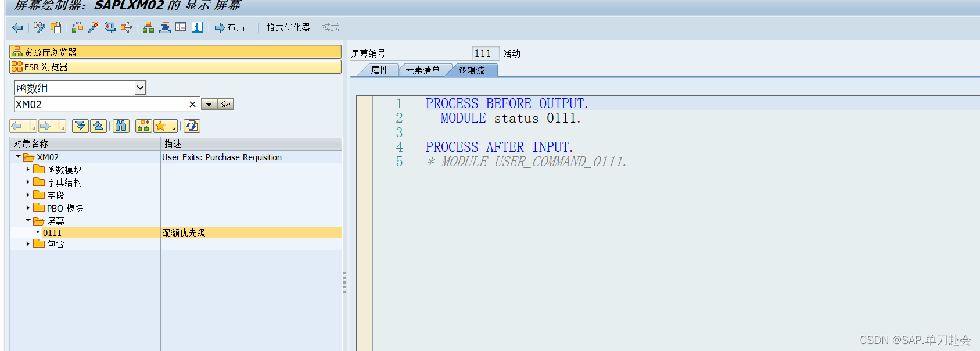Select the PBO 模块 folder label

[65, 208]
